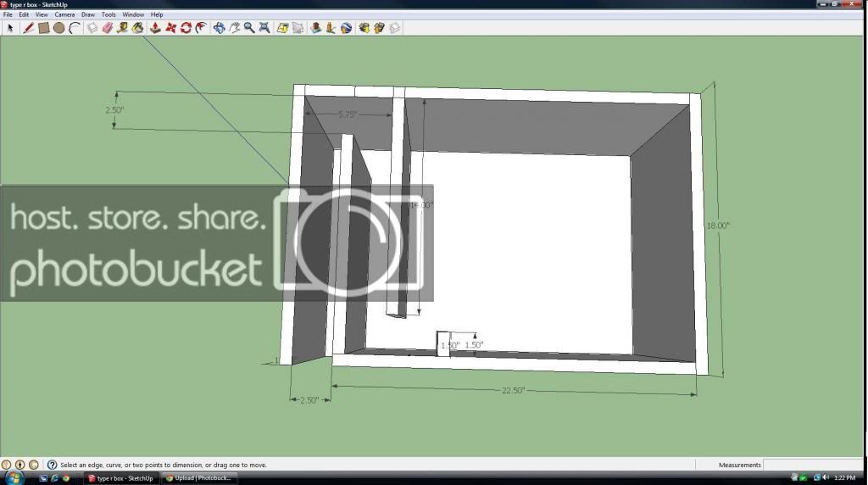Open the Draw menu

(88, 15)
